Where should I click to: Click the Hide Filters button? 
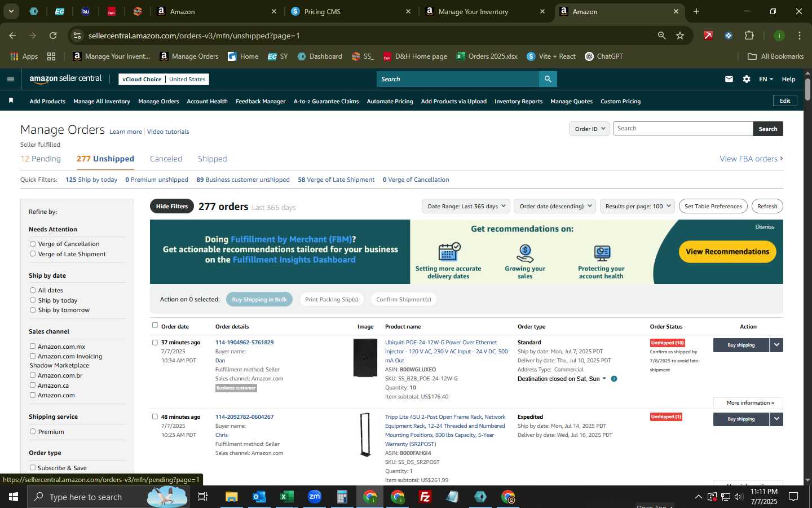pos(172,206)
